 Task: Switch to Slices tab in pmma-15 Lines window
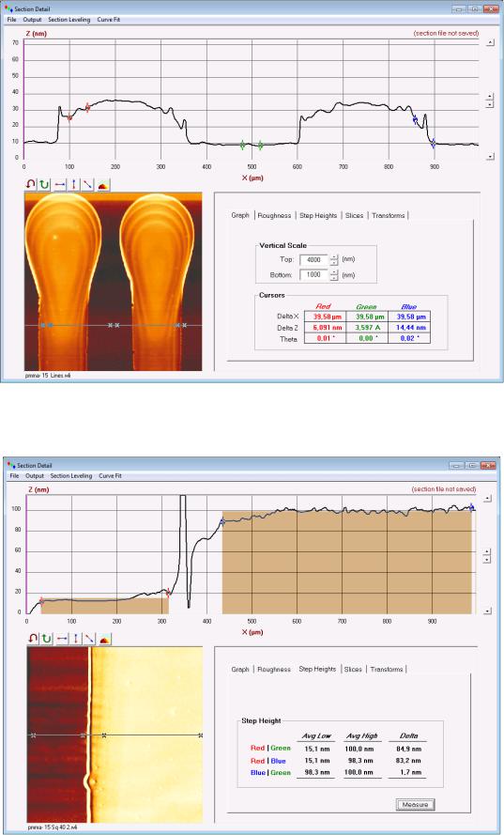coord(354,216)
